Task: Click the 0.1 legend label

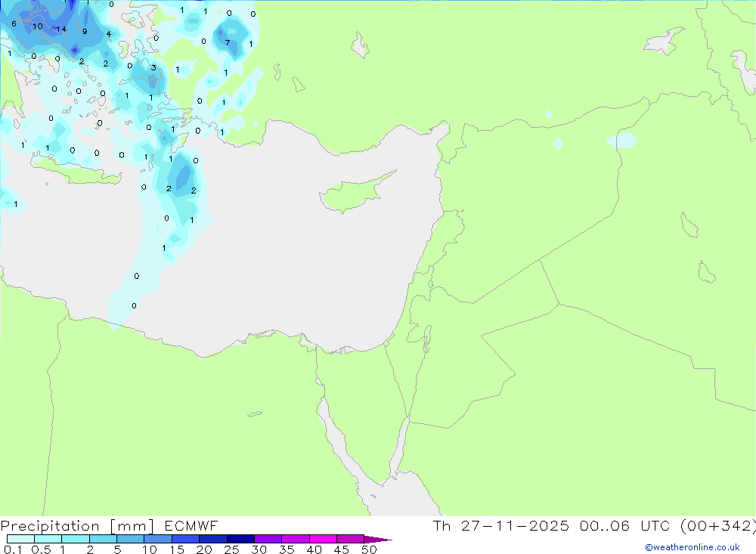Action: pyautogui.click(x=13, y=549)
